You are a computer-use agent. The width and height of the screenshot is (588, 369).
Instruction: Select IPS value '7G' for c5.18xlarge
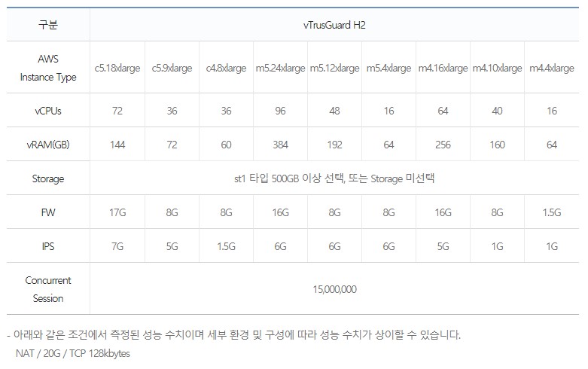coord(117,246)
